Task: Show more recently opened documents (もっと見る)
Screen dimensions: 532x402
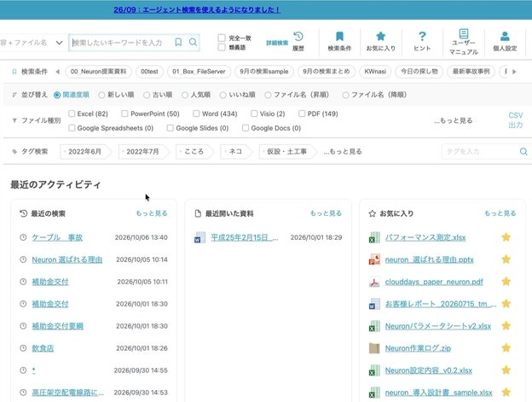Action: click(326, 213)
